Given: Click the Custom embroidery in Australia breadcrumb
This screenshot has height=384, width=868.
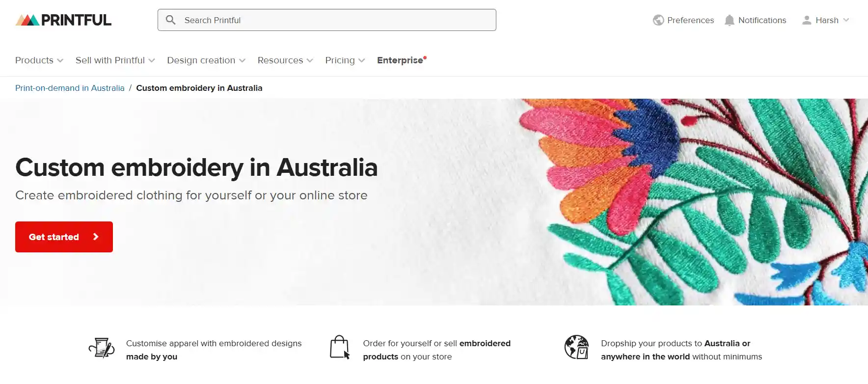Looking at the screenshot, I should tap(199, 88).
